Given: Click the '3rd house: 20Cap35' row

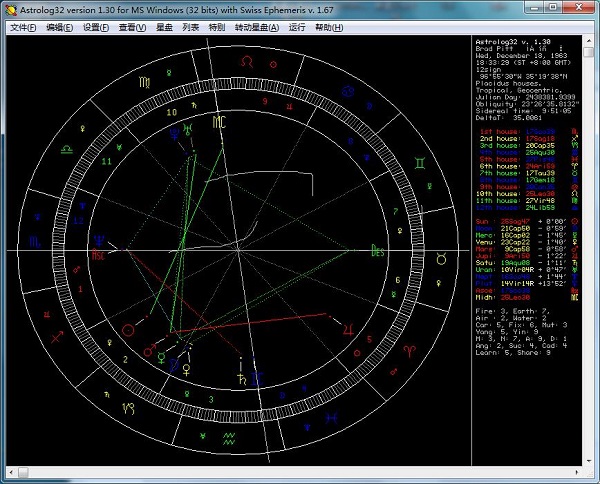Looking at the screenshot, I should 528,145.
